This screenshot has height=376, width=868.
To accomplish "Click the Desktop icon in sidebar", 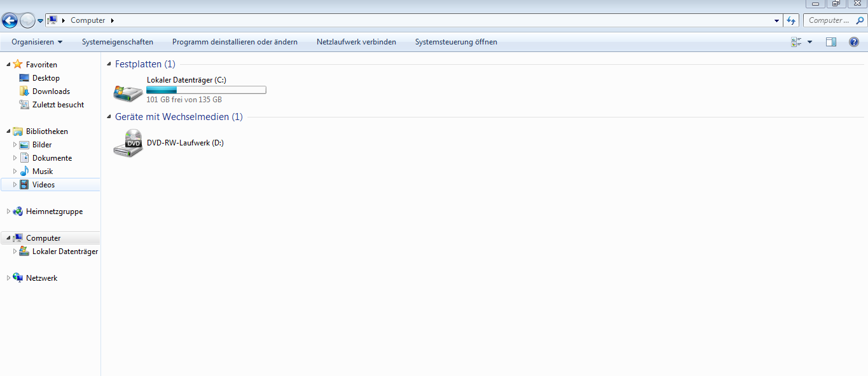I will (24, 78).
